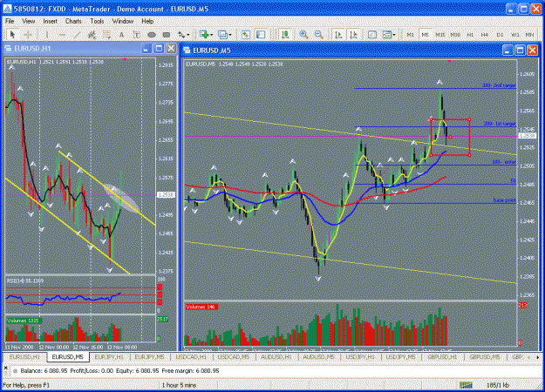Toggle Chart Shift button
The width and height of the screenshot is (545, 392).
[353, 34]
